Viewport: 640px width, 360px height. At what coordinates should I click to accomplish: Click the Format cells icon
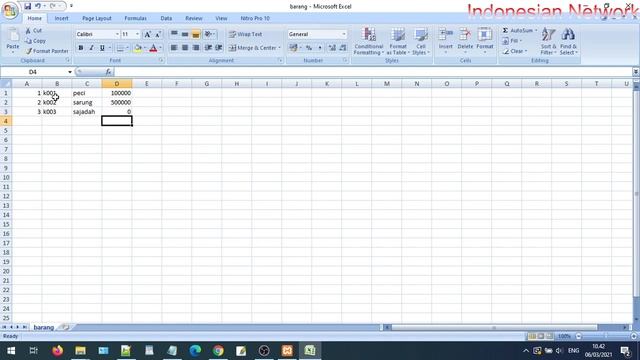click(x=485, y=35)
